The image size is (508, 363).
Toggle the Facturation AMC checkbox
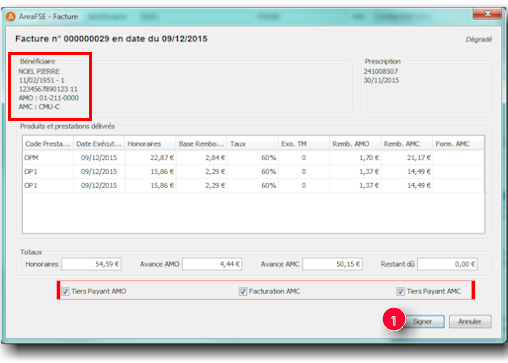click(243, 291)
